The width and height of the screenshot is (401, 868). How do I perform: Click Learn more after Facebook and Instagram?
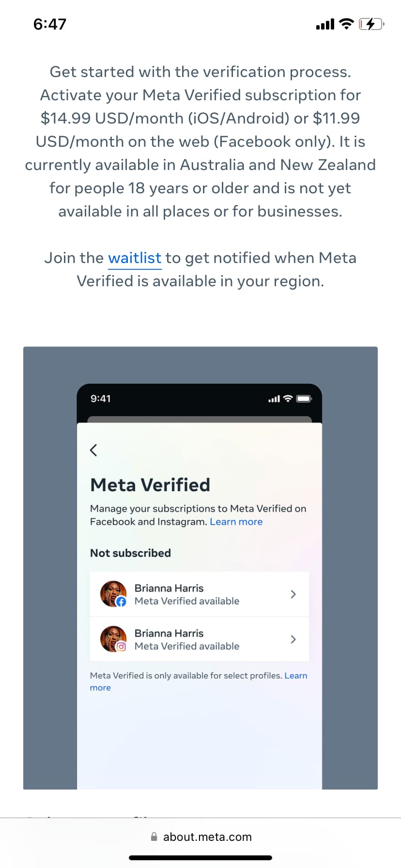(x=236, y=522)
